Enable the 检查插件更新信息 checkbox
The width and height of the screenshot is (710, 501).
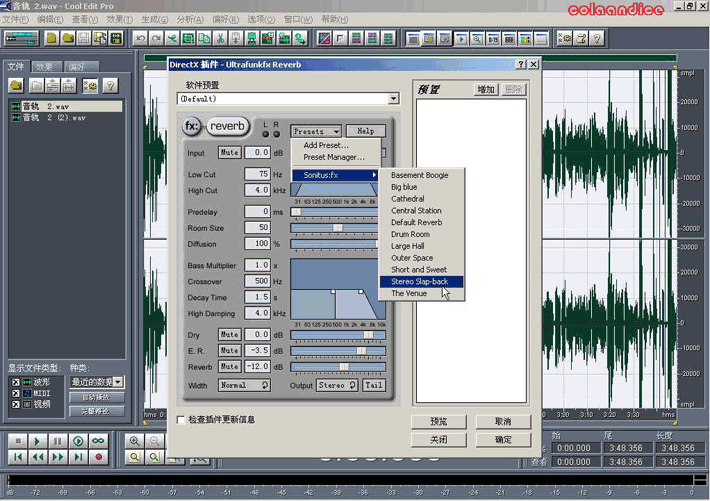tap(181, 419)
